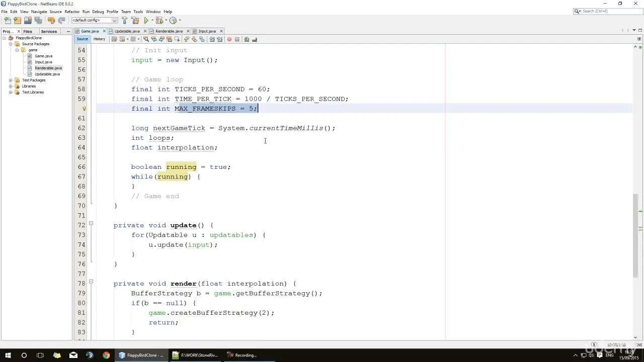Stop macro recording with the square icon
The height and width of the screenshot is (362, 644).
tap(237, 39)
